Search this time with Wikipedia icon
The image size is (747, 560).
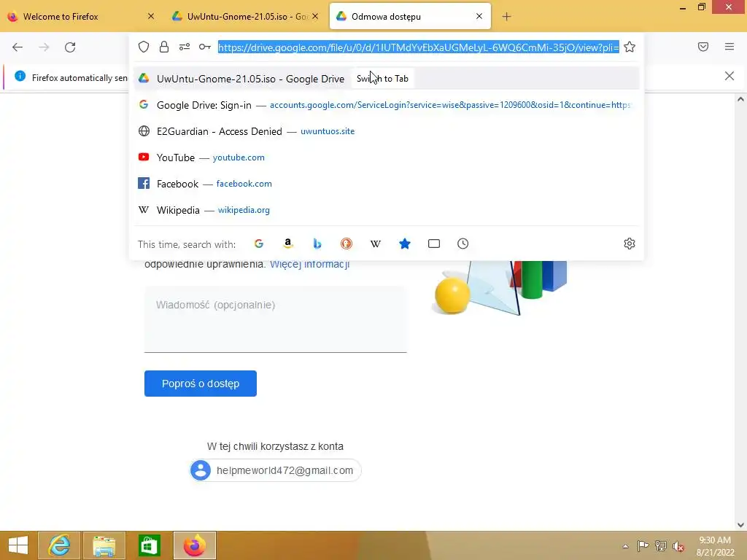[376, 244]
